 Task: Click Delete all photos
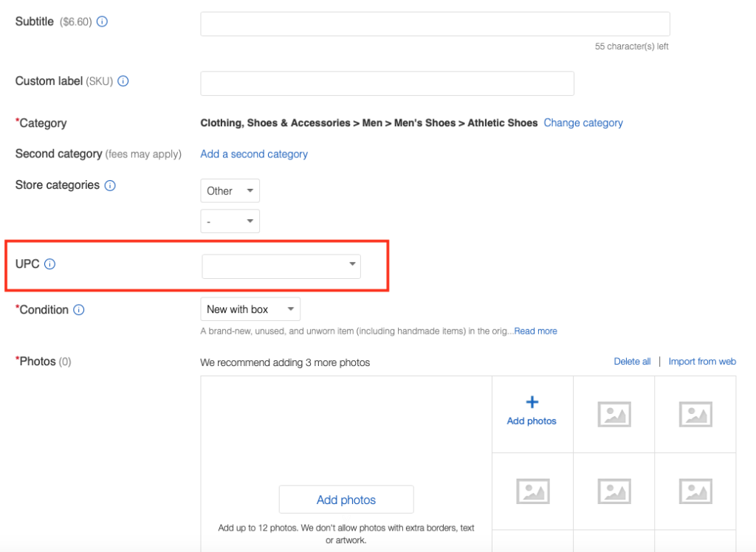click(x=633, y=361)
